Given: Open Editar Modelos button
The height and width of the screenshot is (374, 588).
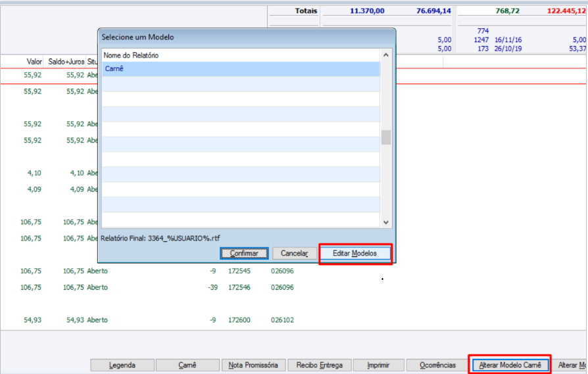Looking at the screenshot, I should (x=355, y=253).
